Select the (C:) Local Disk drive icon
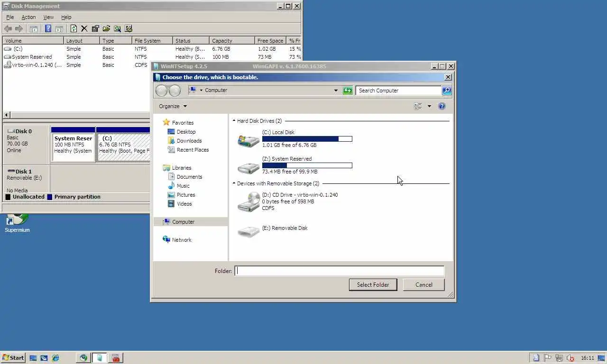This screenshot has width=607, height=364. coord(248,140)
